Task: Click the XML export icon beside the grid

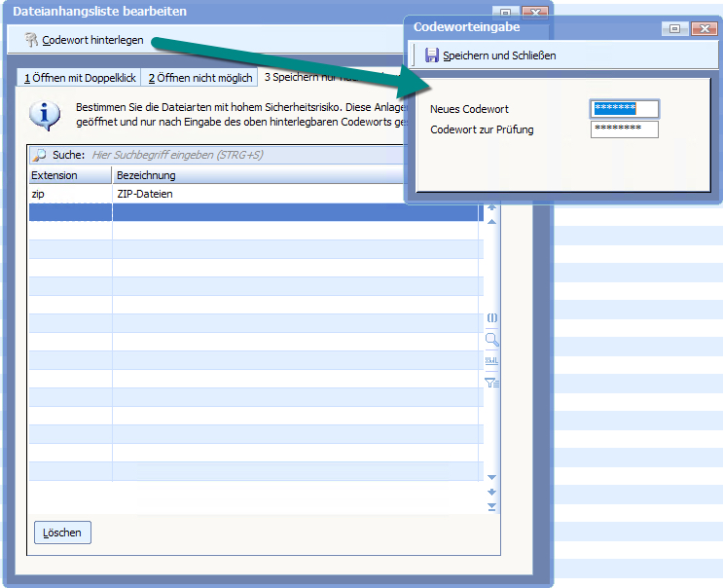Action: coord(492,361)
